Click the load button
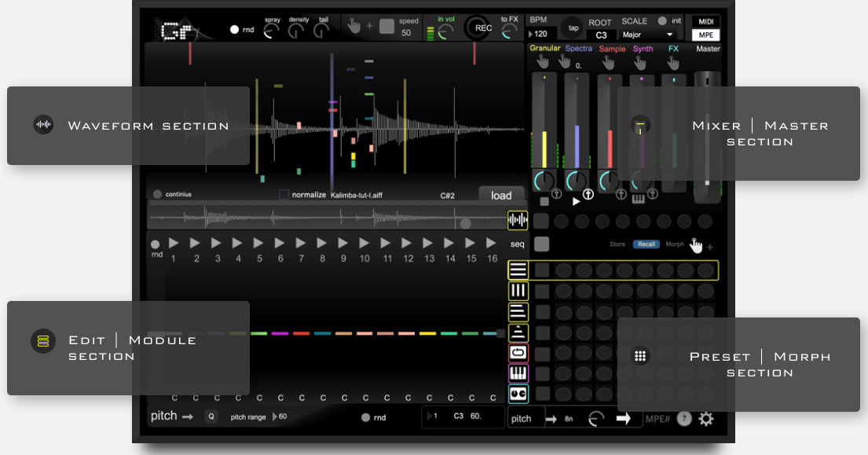868x455 pixels. pyautogui.click(x=501, y=196)
